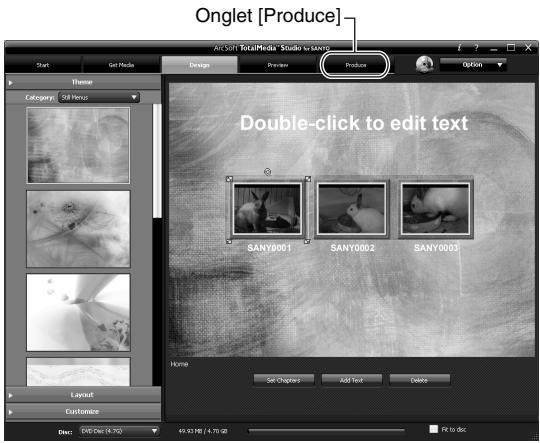The height and width of the screenshot is (443, 540).
Task: Select top-left resize handle of SANY0001 frame
Action: pos(229,179)
